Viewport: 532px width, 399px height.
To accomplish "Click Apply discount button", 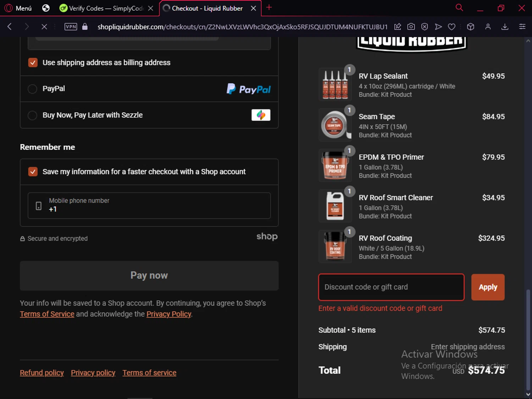I will click(x=488, y=287).
